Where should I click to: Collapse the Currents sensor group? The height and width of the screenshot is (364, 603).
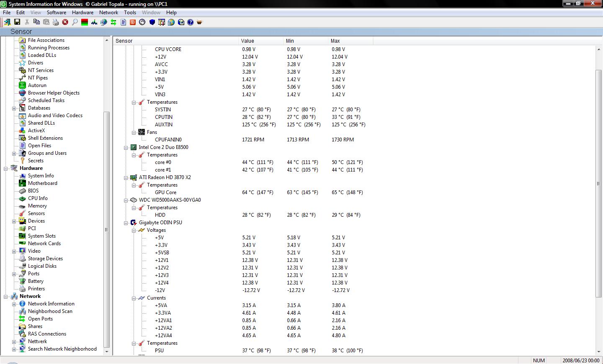134,298
